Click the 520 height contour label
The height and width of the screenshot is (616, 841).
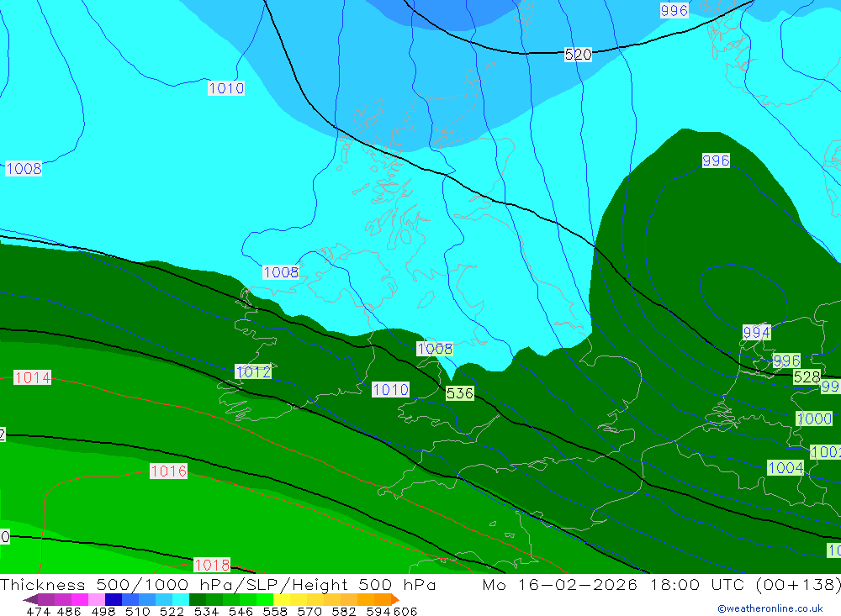pyautogui.click(x=579, y=54)
